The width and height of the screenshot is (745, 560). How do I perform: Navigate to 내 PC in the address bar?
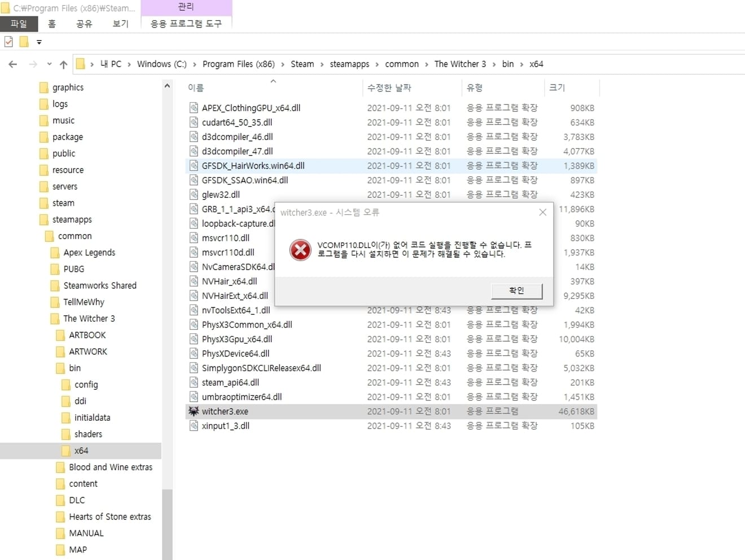coord(111,64)
